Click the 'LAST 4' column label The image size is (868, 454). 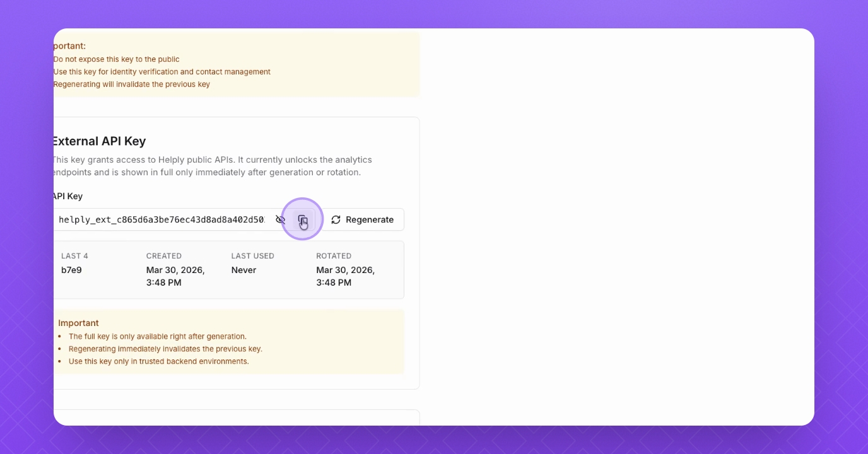(x=74, y=256)
